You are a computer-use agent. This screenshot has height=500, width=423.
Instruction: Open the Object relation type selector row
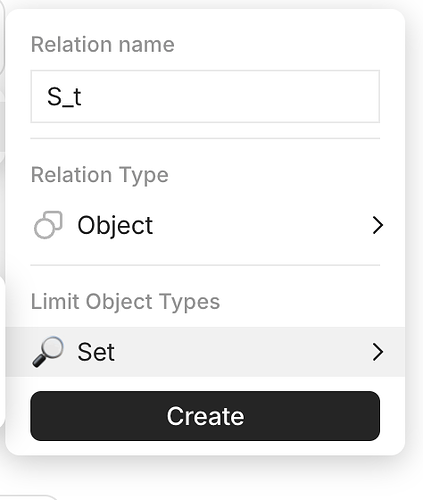205,225
